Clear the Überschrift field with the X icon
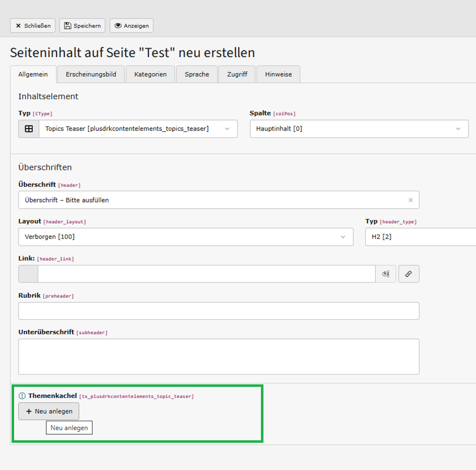This screenshot has height=470, width=476. coord(411,200)
